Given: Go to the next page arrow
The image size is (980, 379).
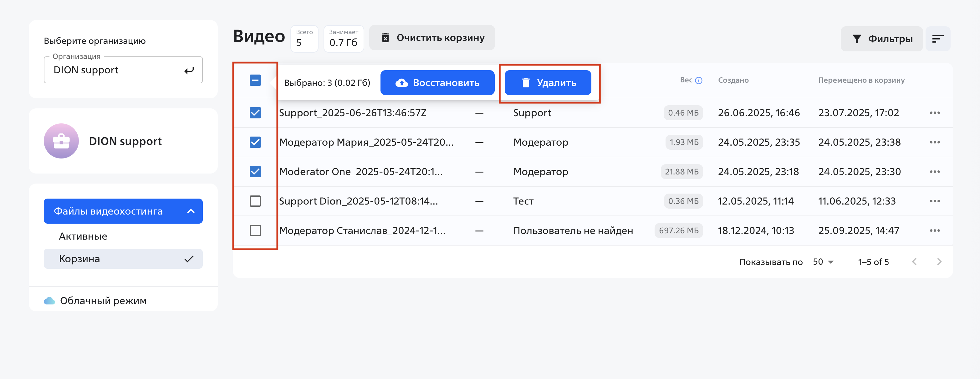Looking at the screenshot, I should pyautogui.click(x=939, y=262).
